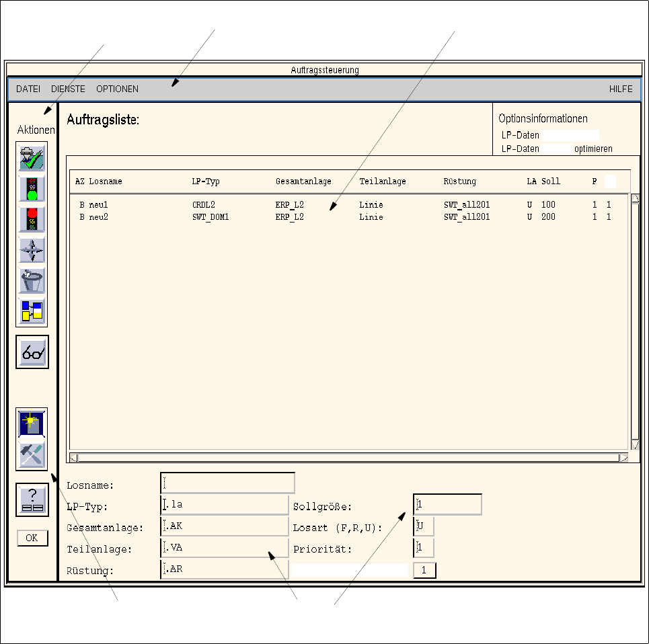Open the DATEI menu
The height and width of the screenshot is (644, 649).
[x=28, y=89]
